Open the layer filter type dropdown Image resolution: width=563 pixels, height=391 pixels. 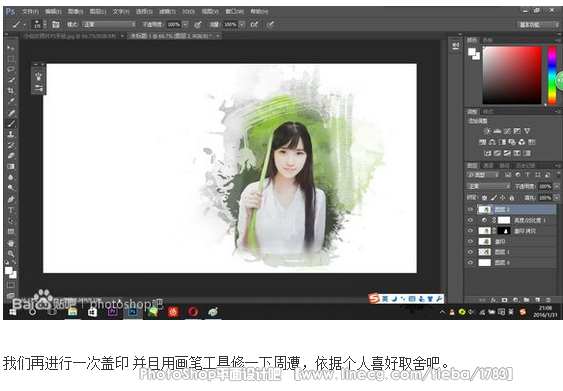(483, 175)
